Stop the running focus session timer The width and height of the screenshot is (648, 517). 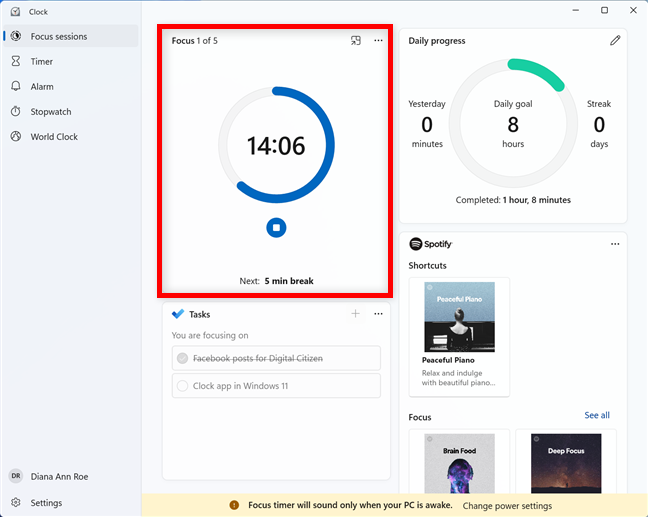point(276,228)
